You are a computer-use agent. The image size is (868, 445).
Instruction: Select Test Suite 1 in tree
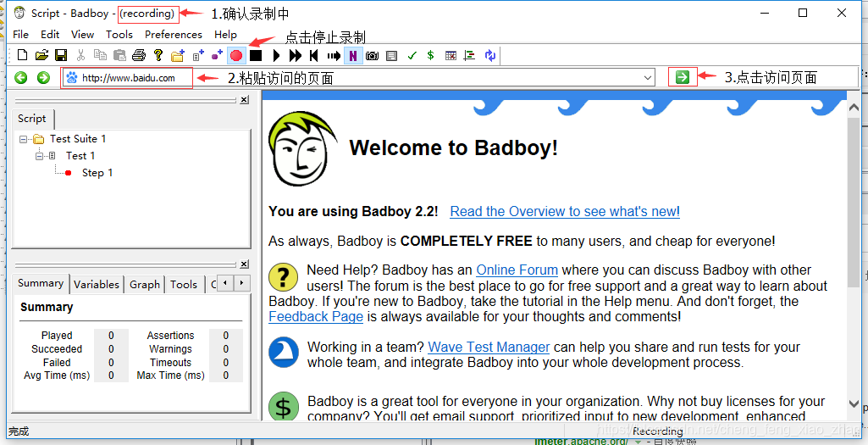point(78,138)
